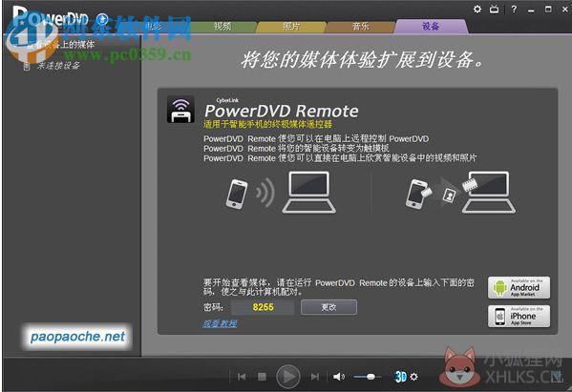572x392 pixels.
Task: Click the phone-to-laptop remote control illustration
Action: (281, 193)
